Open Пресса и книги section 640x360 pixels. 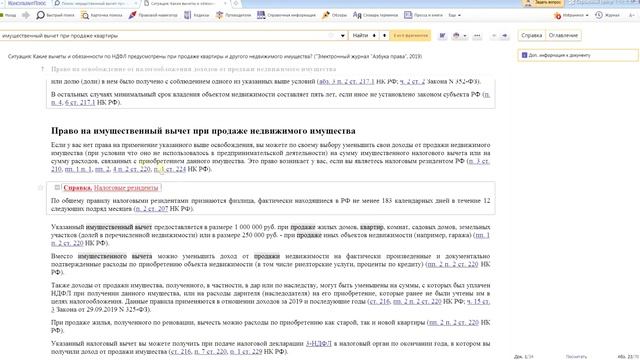click(x=423, y=15)
